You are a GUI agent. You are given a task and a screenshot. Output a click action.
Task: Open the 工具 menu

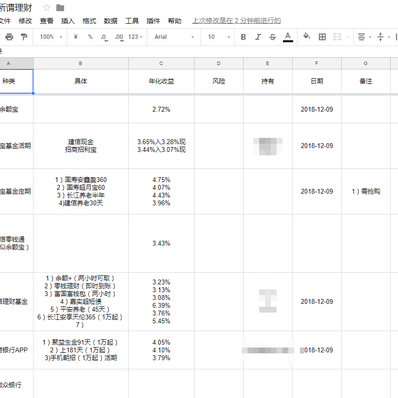click(132, 21)
